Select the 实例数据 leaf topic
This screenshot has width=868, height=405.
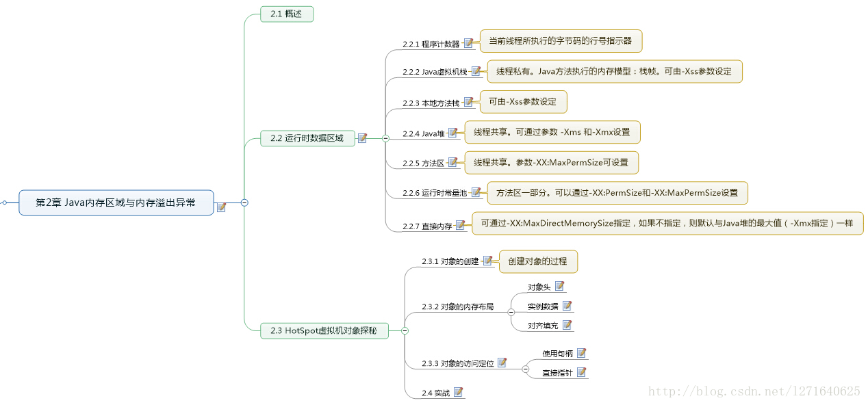543,306
